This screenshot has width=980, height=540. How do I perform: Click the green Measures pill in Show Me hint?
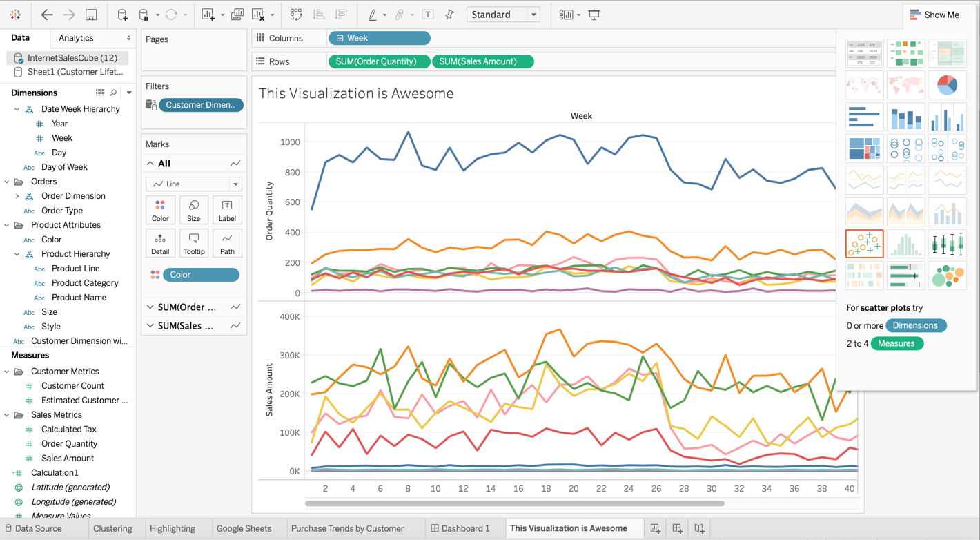pos(896,343)
